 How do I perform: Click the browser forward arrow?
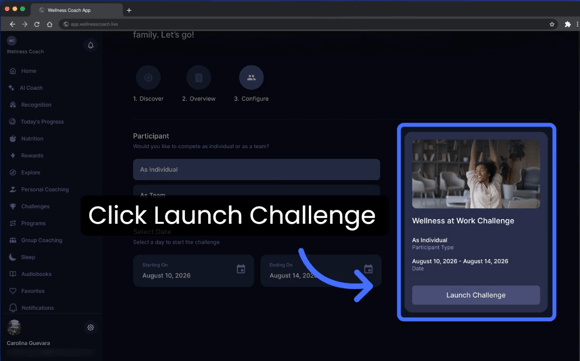pos(24,24)
